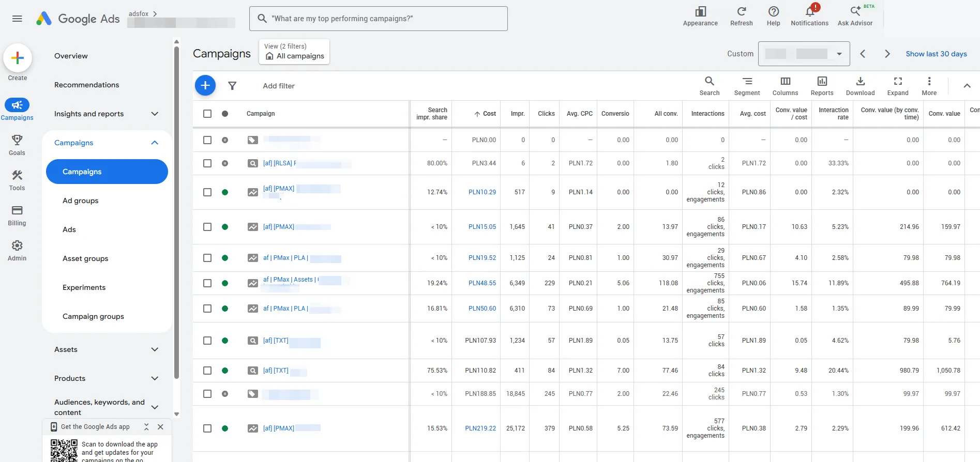Open the All campaigns view selector
This screenshot has height=462, width=980.
point(294,52)
